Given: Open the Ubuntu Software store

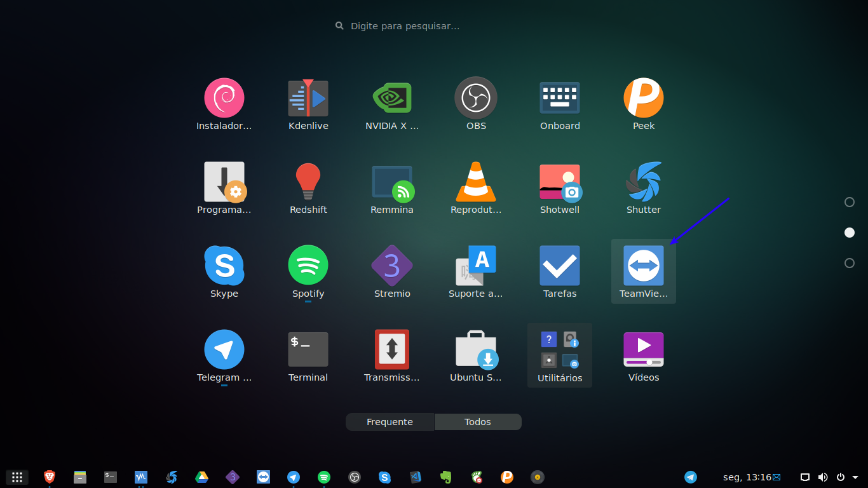Looking at the screenshot, I should tap(476, 356).
